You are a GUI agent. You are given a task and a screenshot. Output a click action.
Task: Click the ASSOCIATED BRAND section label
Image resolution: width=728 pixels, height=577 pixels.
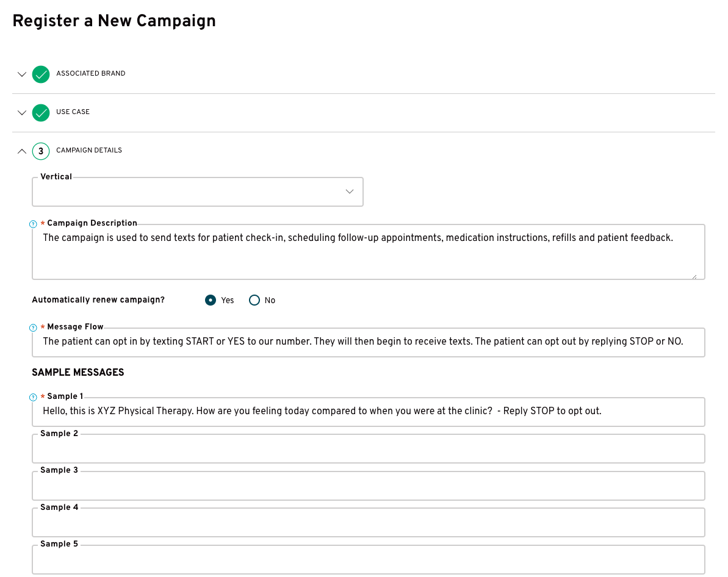pos(90,73)
